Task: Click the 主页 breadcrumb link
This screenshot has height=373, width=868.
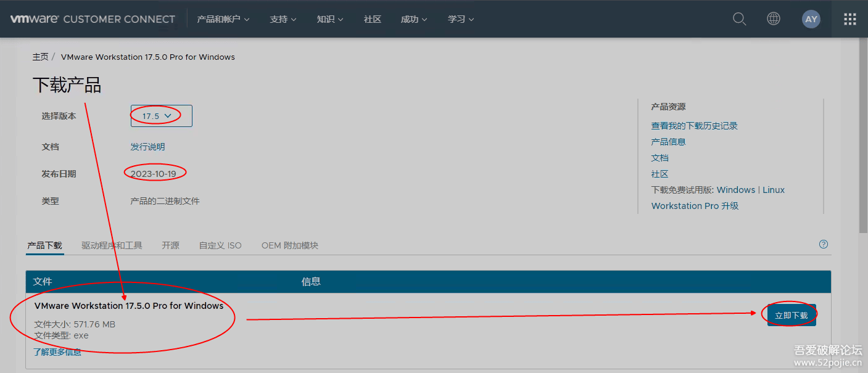Action: coord(40,57)
